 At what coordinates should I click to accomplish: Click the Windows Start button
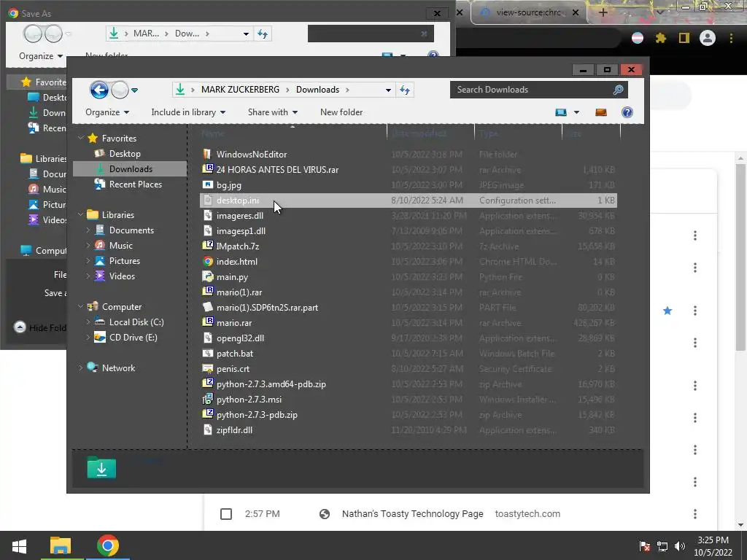click(x=19, y=545)
